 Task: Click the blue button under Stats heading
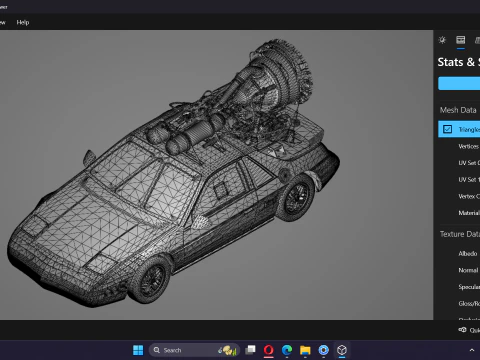[459, 83]
